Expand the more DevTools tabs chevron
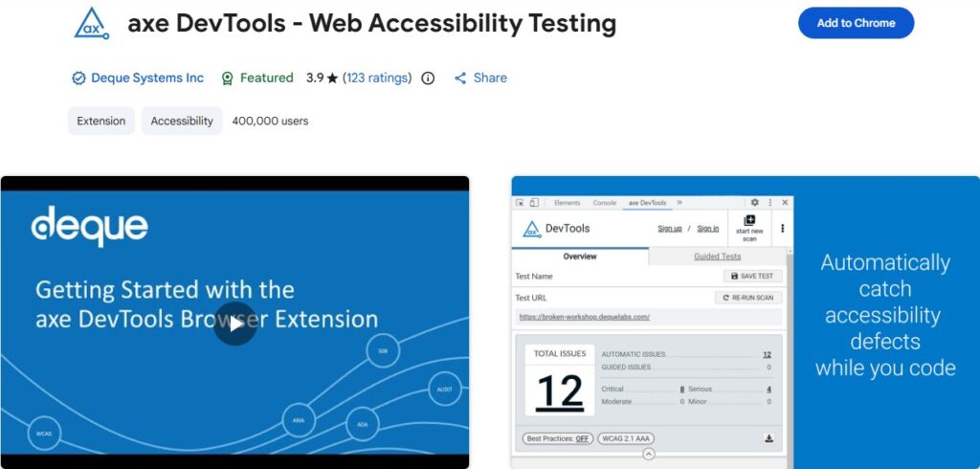Viewport: 980px width, 469px height. 679,203
